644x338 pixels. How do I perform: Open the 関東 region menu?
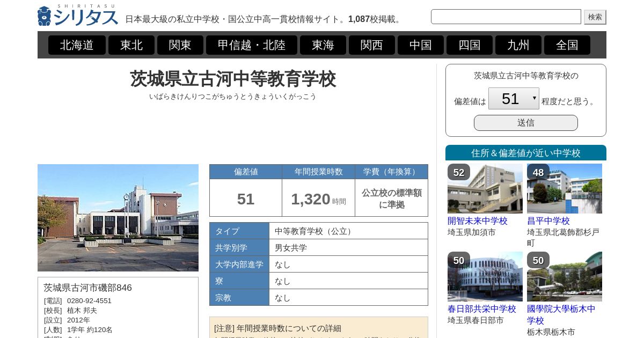pyautogui.click(x=180, y=45)
